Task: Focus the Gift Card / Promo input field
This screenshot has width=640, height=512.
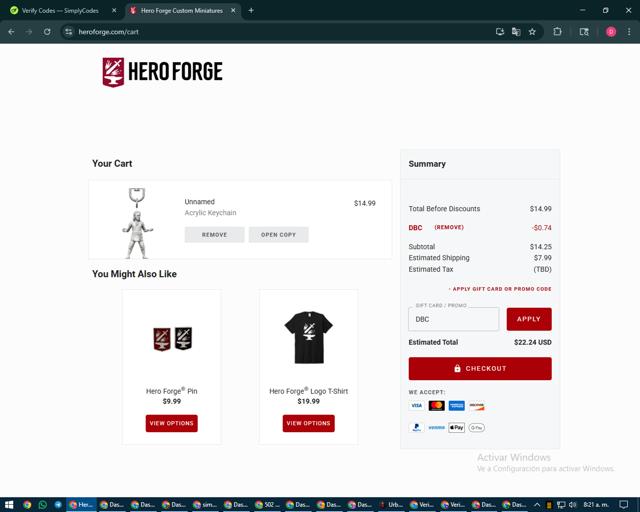Action: pos(453,319)
